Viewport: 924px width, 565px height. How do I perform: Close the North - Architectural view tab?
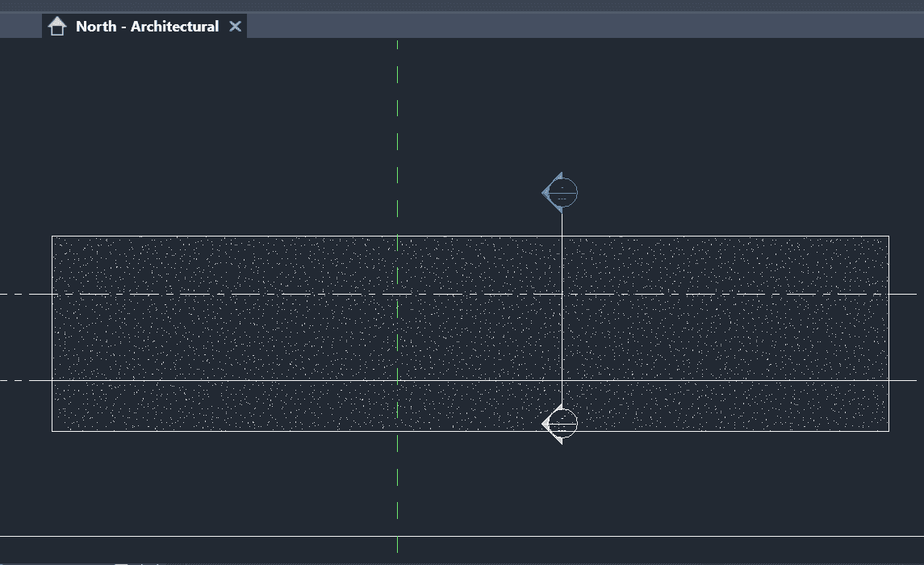(235, 27)
